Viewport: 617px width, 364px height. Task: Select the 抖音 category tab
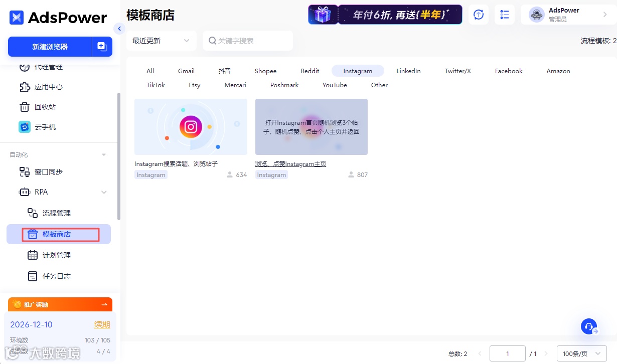click(x=225, y=71)
